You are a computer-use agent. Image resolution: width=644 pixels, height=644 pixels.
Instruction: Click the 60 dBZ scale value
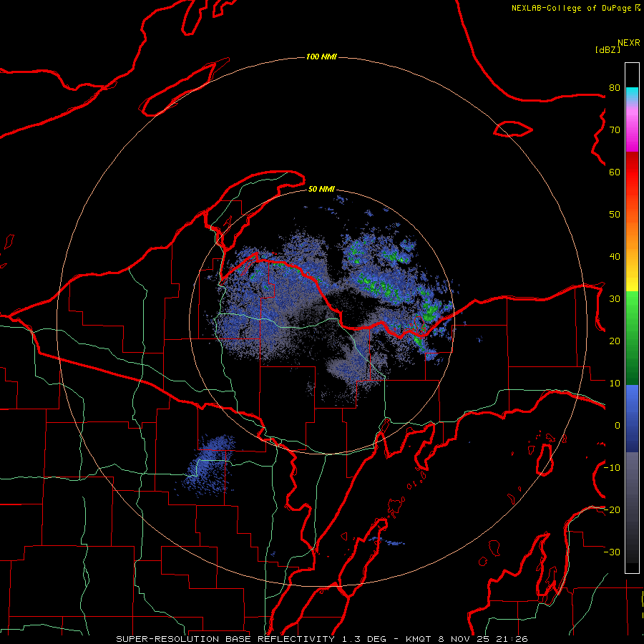615,172
